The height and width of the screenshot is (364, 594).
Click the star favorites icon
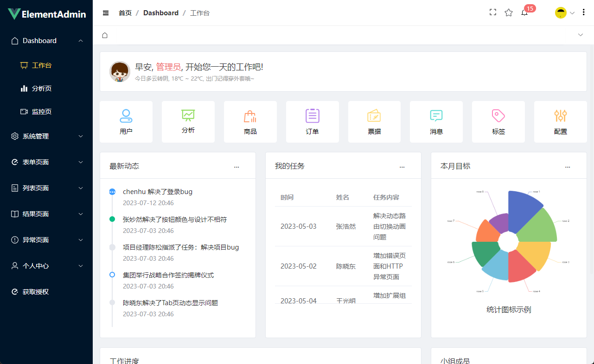tap(509, 13)
